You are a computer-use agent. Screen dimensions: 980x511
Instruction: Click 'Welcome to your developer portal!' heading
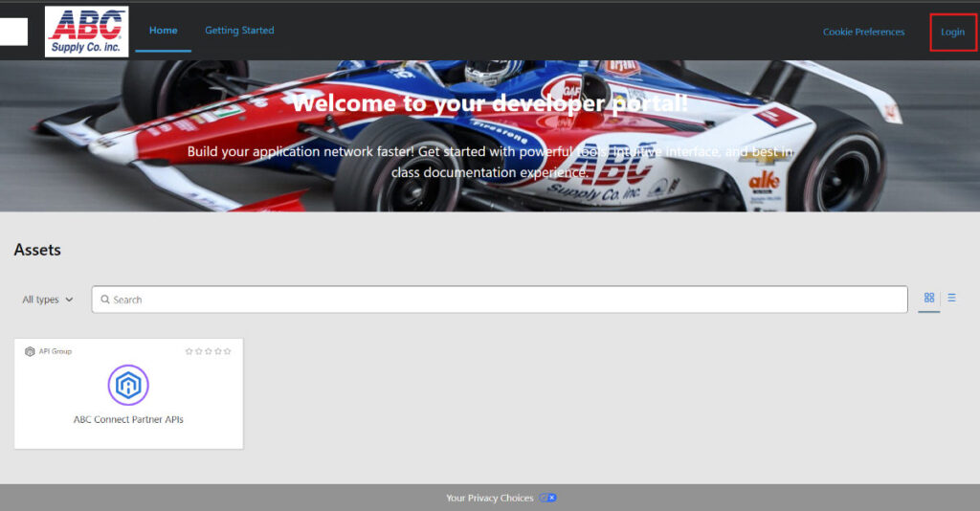(x=490, y=103)
